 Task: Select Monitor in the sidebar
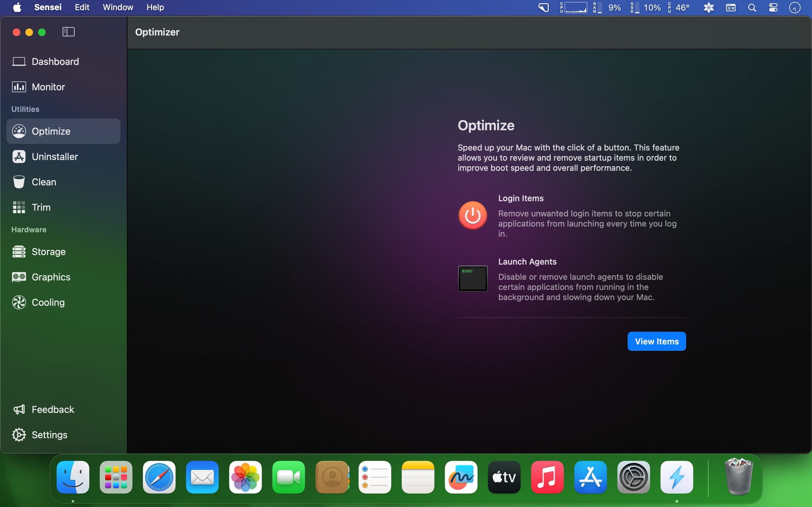coord(48,87)
